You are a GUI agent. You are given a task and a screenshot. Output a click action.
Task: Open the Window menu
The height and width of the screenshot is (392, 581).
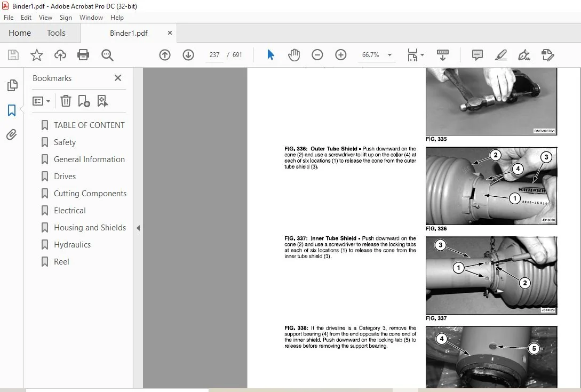(x=91, y=18)
